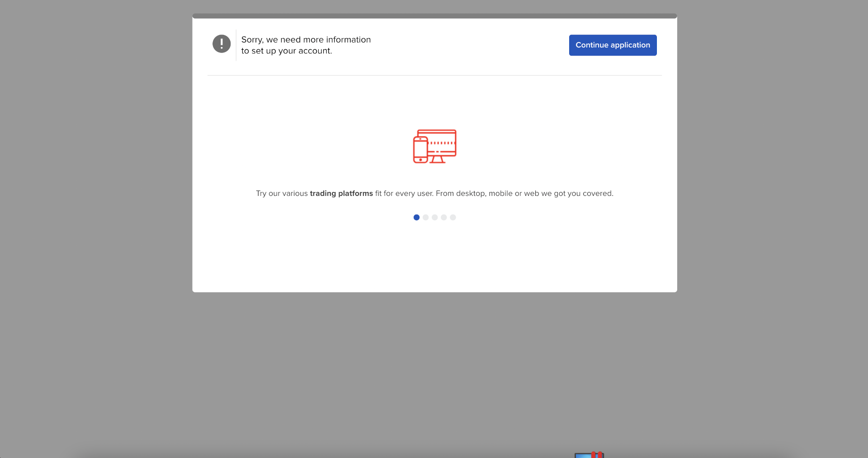Click the "Sorry, we need more information" line

coord(306,40)
